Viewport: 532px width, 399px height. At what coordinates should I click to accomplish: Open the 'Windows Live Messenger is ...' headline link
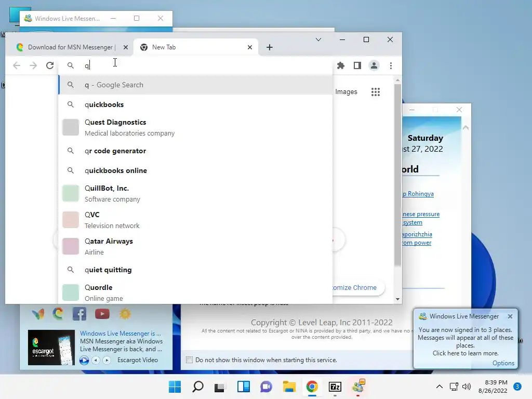pyautogui.click(x=121, y=334)
